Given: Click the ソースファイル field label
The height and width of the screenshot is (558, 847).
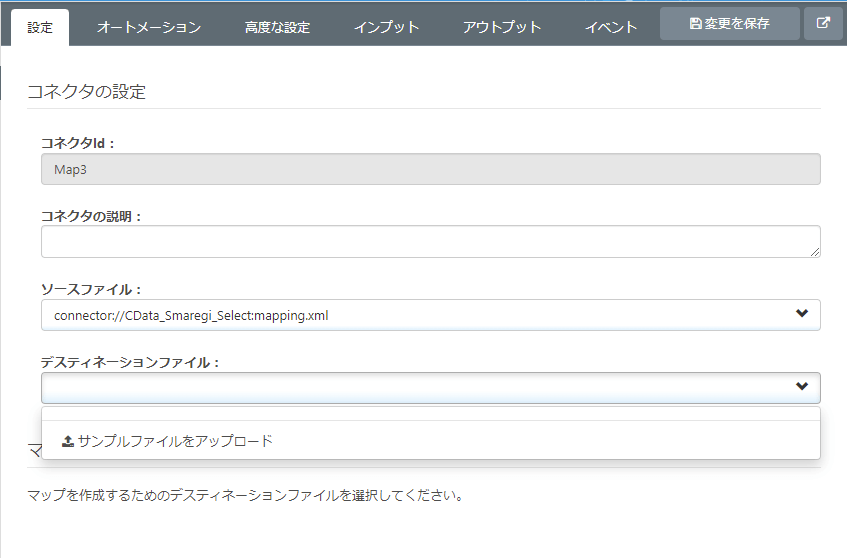Looking at the screenshot, I should pos(84,290).
